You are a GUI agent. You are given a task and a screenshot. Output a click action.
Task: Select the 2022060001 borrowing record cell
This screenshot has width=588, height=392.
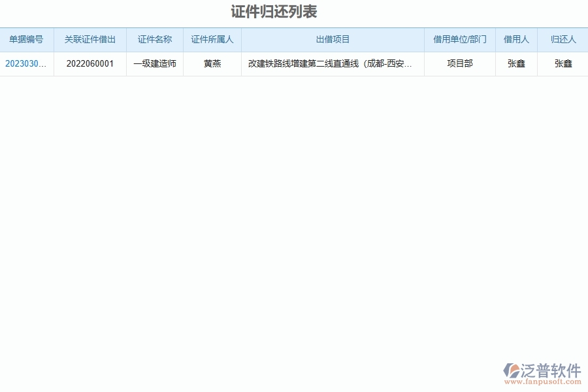(x=90, y=64)
